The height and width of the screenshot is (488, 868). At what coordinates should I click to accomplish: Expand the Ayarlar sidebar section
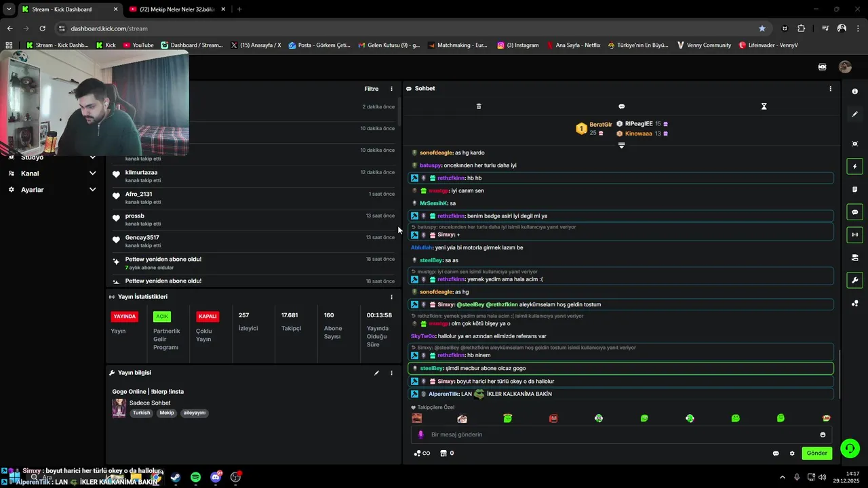(53, 190)
